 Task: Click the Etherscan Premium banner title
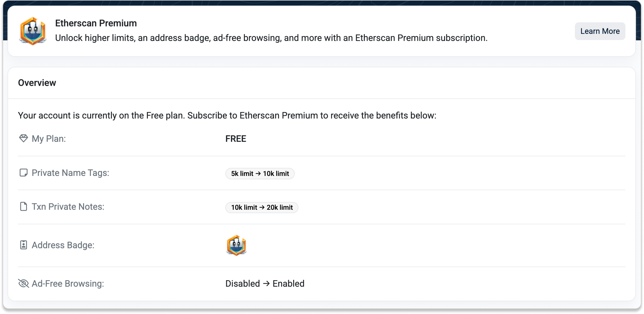coord(96,23)
